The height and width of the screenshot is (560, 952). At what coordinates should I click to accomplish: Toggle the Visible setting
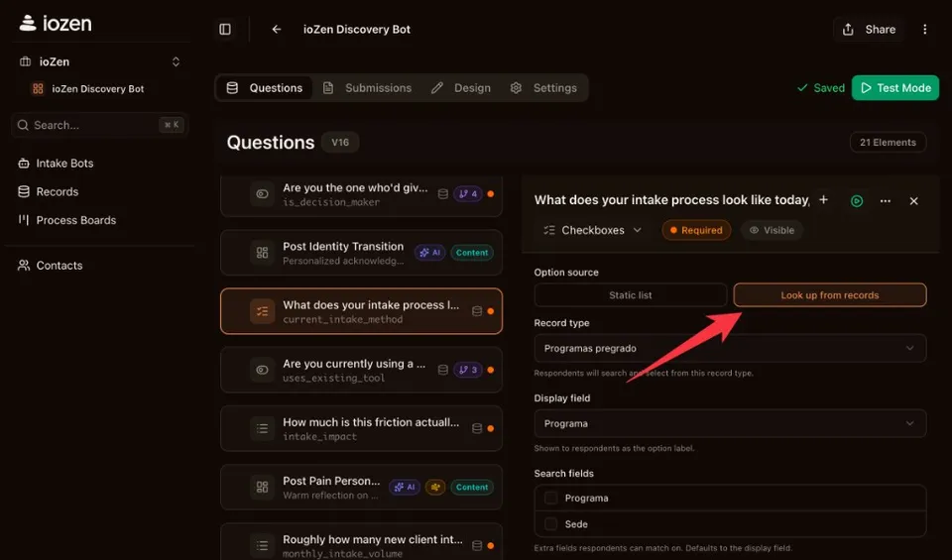tap(772, 230)
